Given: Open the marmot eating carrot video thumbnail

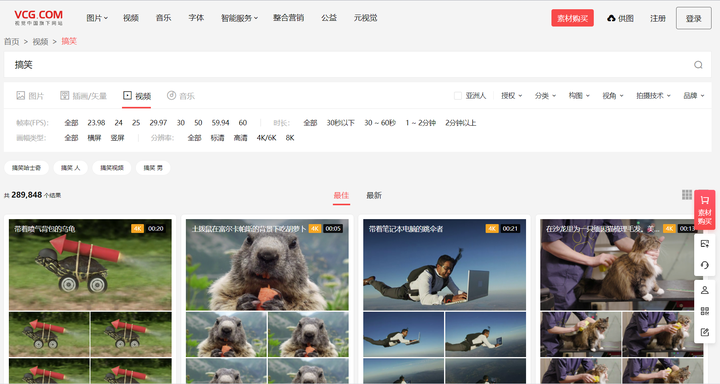Looking at the screenshot, I should pos(267,265).
